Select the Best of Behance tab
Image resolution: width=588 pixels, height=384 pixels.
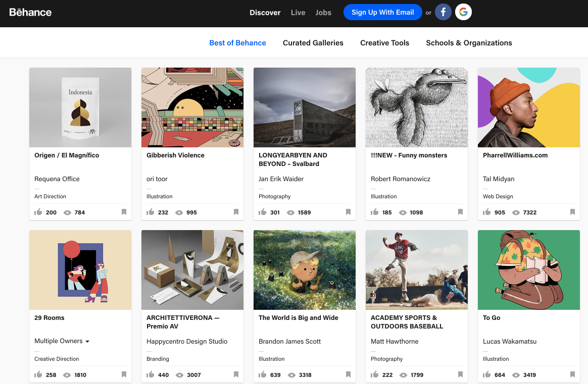238,43
